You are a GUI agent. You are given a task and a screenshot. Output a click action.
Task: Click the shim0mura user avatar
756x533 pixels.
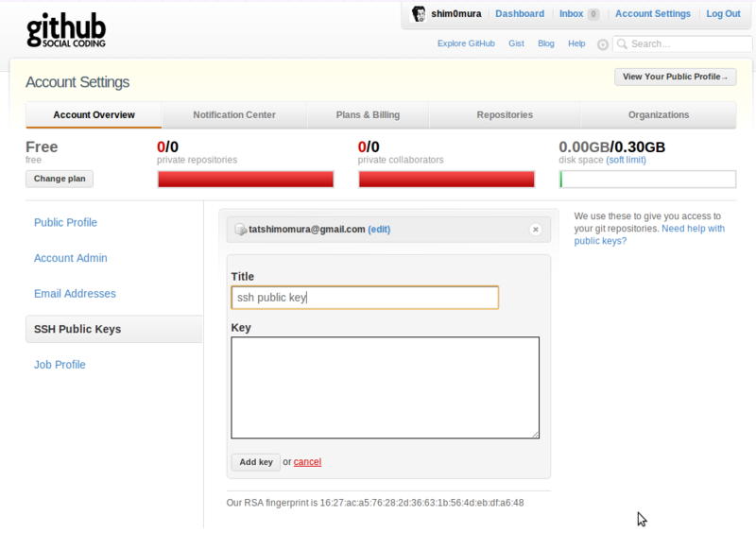point(418,14)
